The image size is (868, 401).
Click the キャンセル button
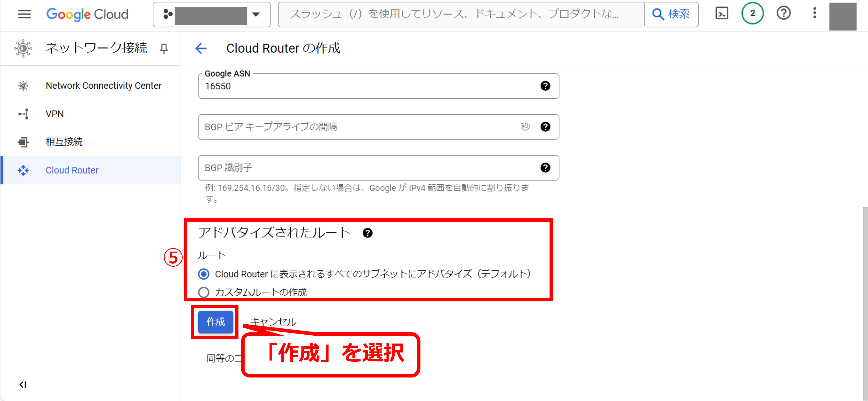point(273,322)
